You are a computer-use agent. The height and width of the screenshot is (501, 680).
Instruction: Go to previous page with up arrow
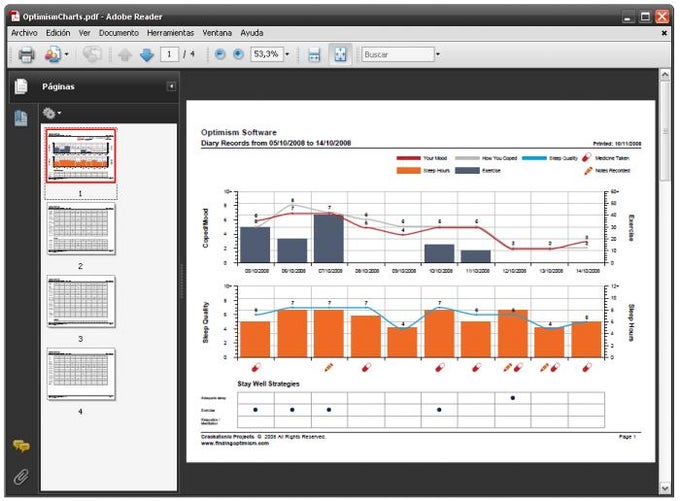(125, 55)
